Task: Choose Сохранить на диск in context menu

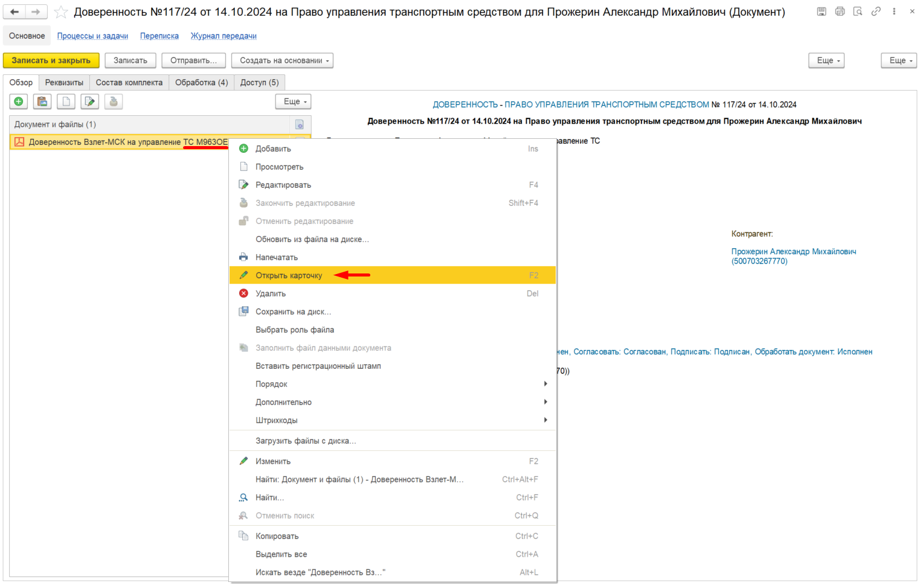Action: (x=393, y=312)
